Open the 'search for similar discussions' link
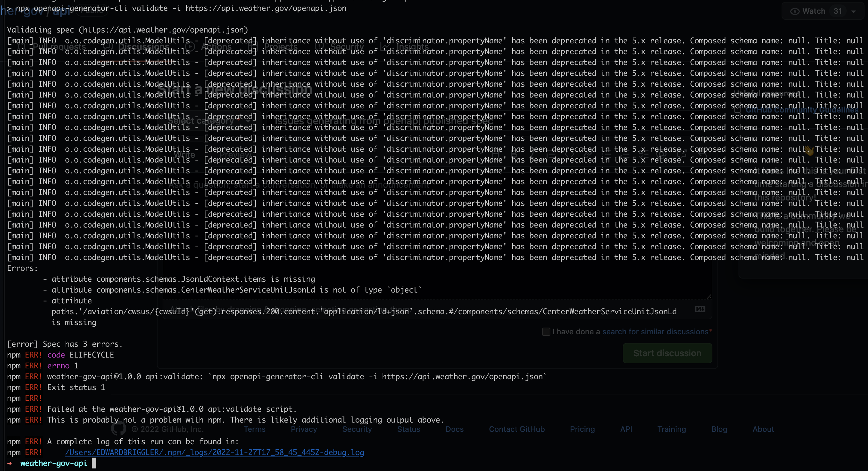Screen dimensions: 868x471 click(655, 332)
